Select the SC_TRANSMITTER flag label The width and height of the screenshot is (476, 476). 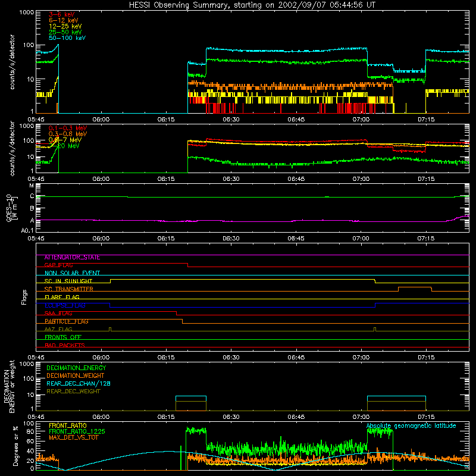tap(69, 289)
